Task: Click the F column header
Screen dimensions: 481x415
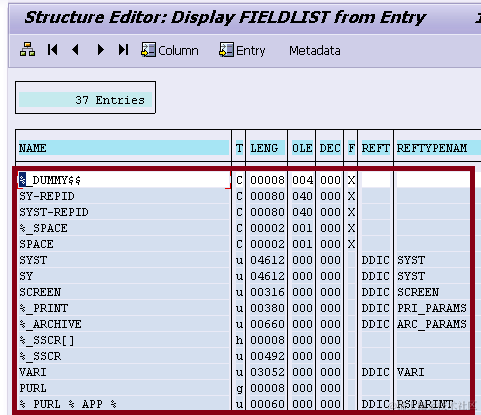Action: [351, 148]
